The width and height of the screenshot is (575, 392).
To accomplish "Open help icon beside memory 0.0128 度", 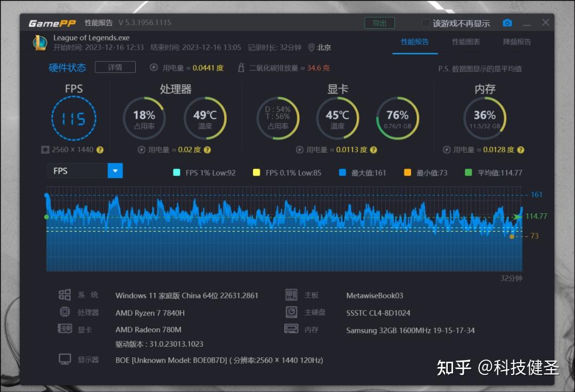I will tap(521, 150).
